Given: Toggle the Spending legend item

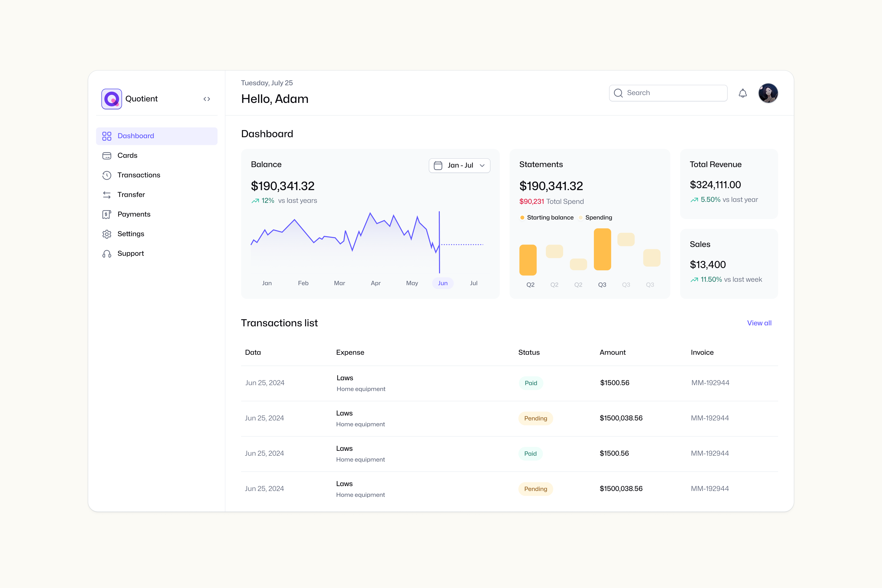Looking at the screenshot, I should tap(595, 218).
